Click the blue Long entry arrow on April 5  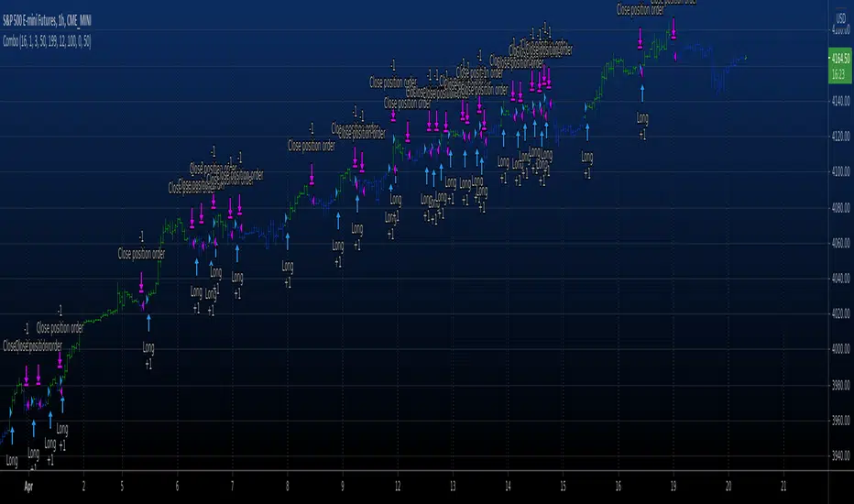(148, 322)
